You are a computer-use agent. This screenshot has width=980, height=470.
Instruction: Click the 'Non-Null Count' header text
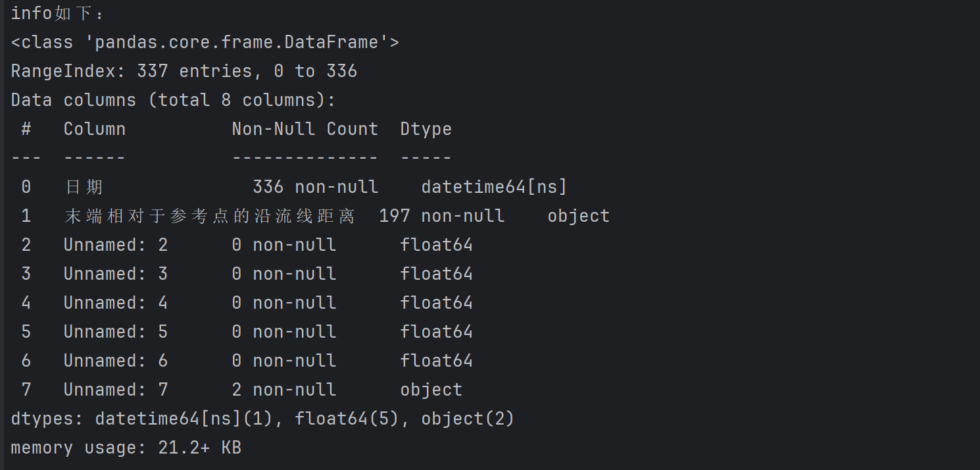point(305,129)
